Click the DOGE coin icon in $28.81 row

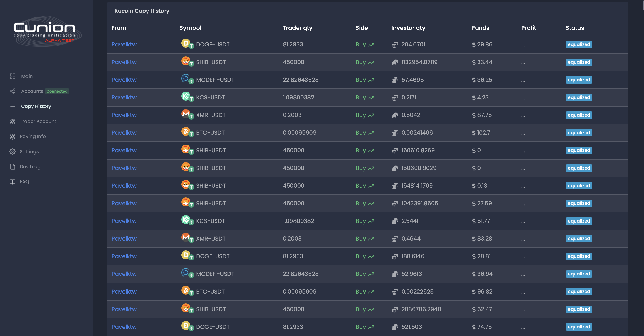pyautogui.click(x=186, y=255)
